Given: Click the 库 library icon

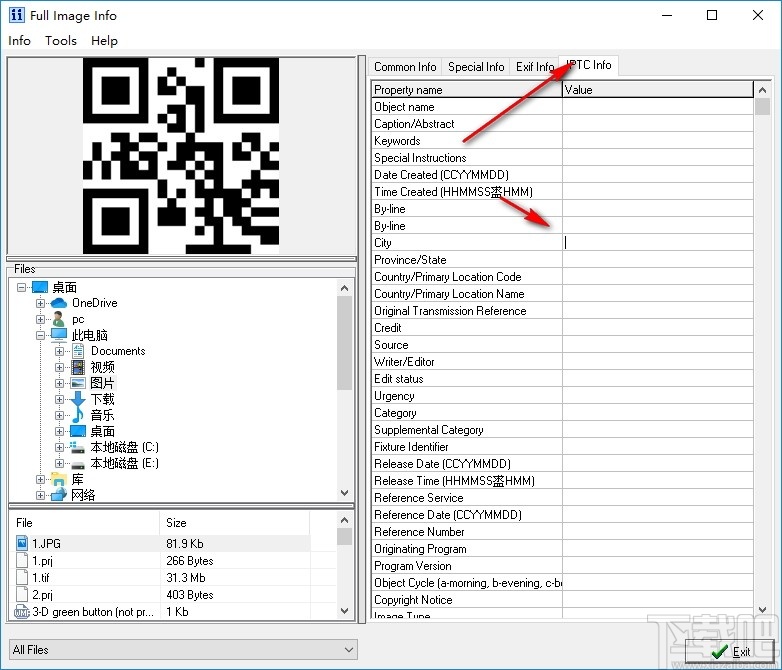Looking at the screenshot, I should [x=59, y=479].
